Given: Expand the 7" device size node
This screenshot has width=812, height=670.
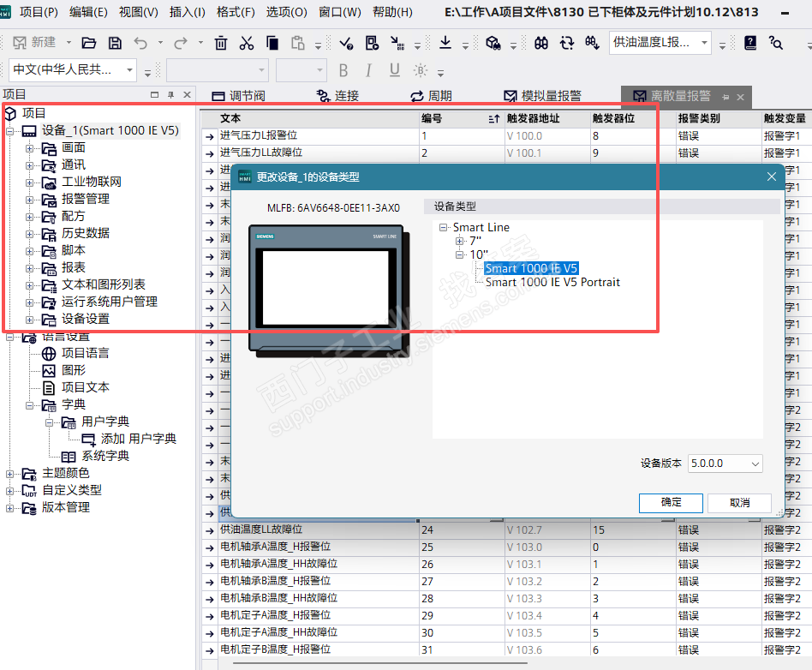Looking at the screenshot, I should [459, 241].
